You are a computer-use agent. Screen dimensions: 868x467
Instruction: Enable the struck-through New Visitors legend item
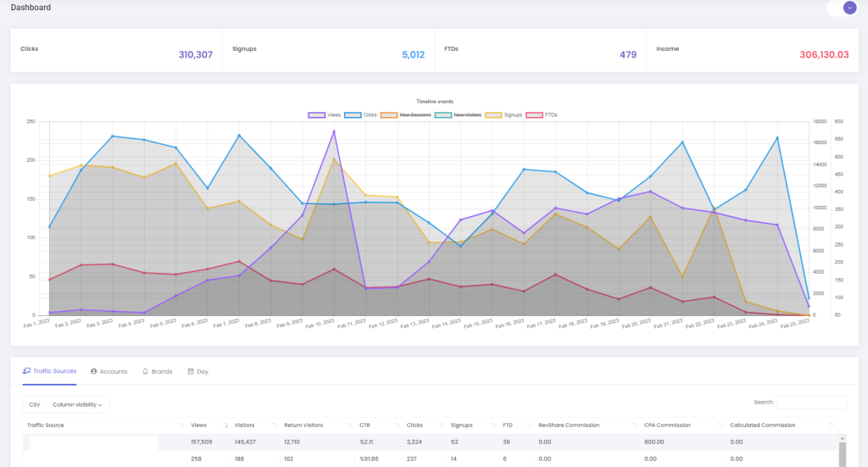coord(459,115)
